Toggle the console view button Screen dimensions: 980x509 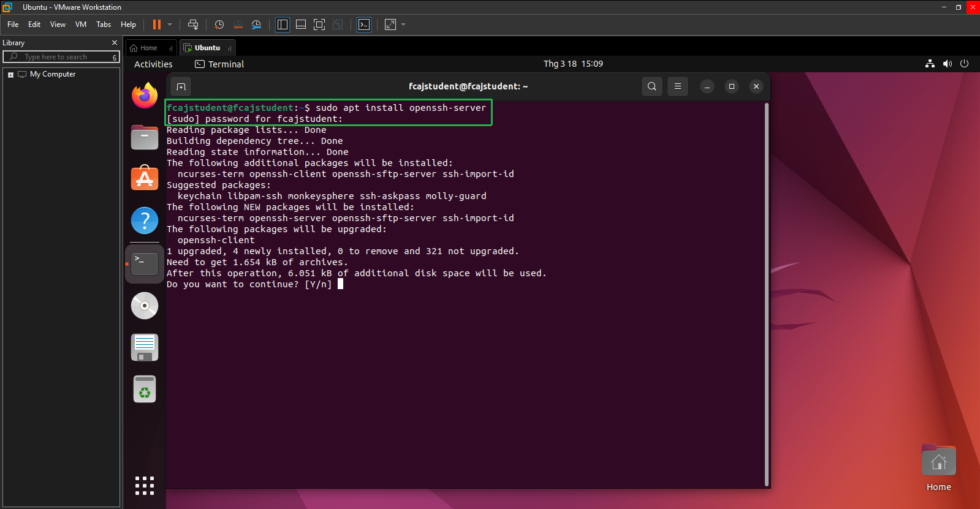point(364,25)
